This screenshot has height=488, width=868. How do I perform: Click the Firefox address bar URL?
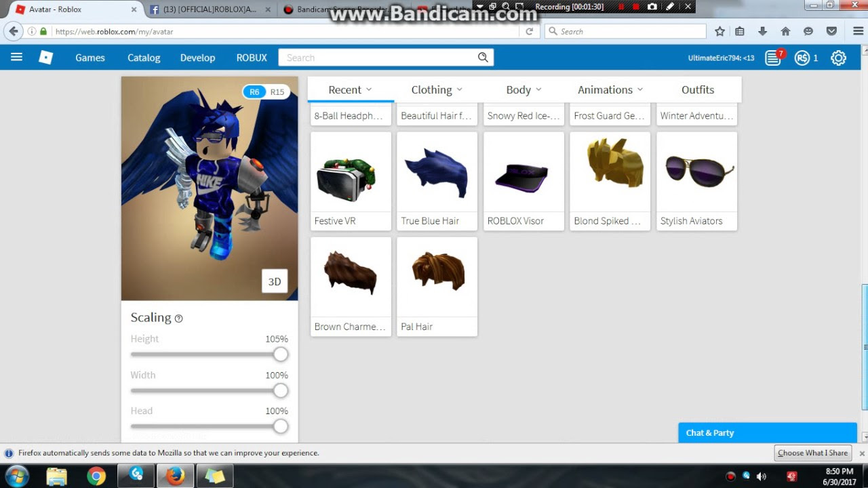[285, 31]
